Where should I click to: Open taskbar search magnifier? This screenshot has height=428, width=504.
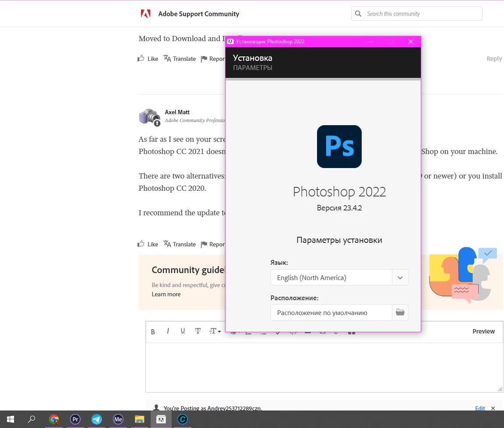click(32, 419)
